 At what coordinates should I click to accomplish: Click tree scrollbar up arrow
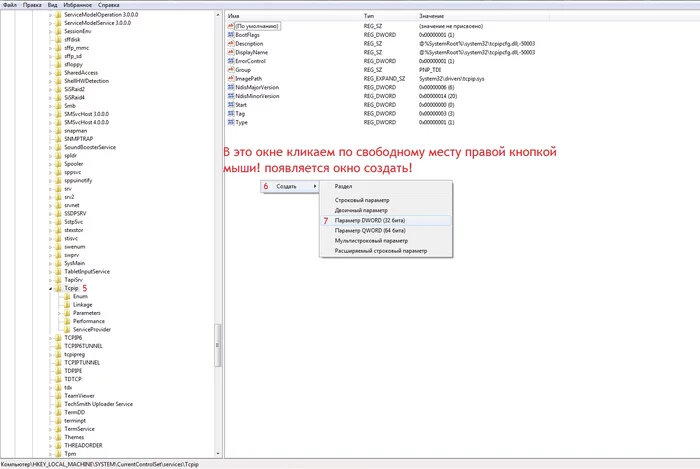pos(218,14)
